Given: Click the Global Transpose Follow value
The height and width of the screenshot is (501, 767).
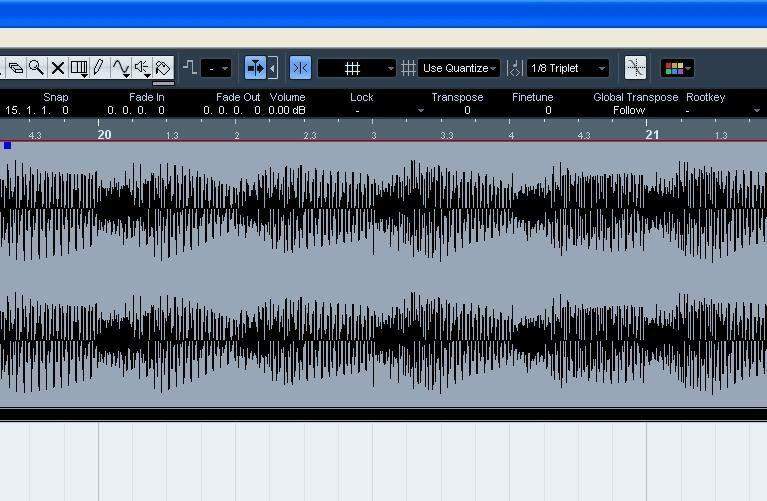Looking at the screenshot, I should [629, 110].
